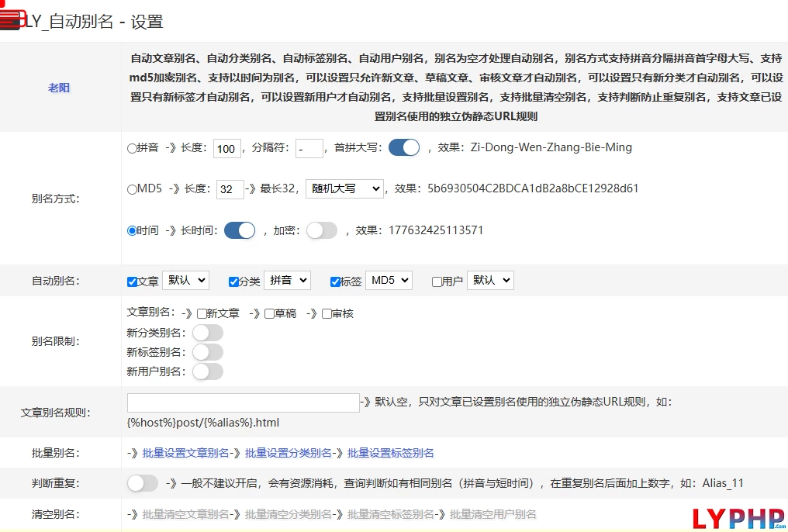Image resolution: width=788 pixels, height=532 pixels.
Task: Select the 时间 alias method radio button
Action: [132, 230]
